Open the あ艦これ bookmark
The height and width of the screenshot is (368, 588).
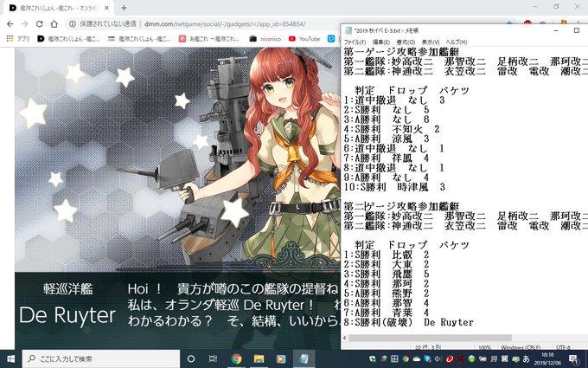(209, 38)
